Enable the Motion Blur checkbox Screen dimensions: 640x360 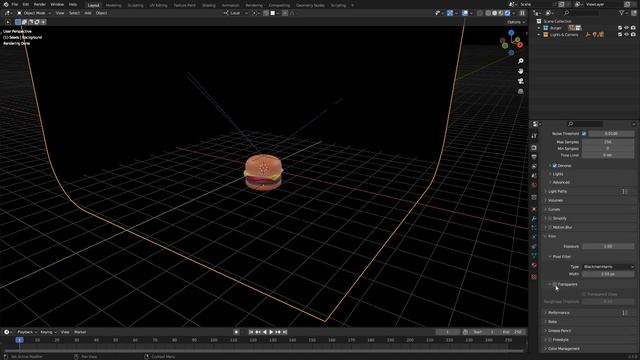tap(550, 227)
